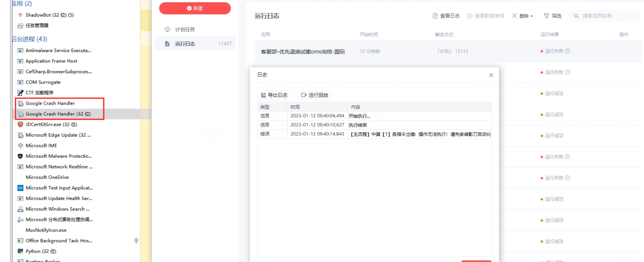The width and height of the screenshot is (644, 262).
Task: Open the 删除 dropdown
Action: click(522, 16)
